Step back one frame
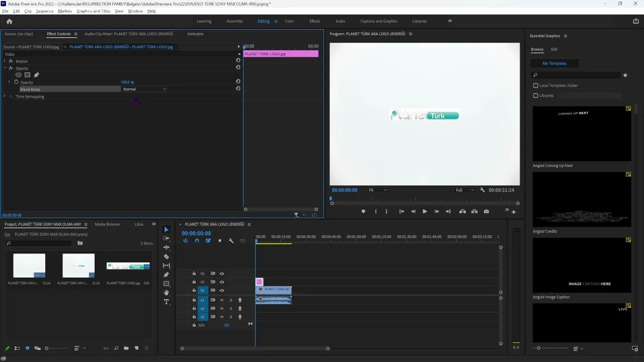This screenshot has width=644, height=362. pos(413,212)
